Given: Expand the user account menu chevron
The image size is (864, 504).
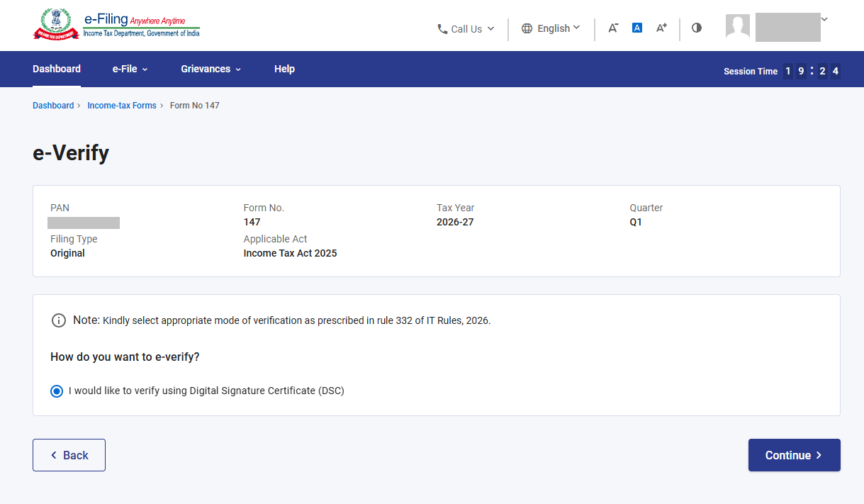Looking at the screenshot, I should 824,19.
